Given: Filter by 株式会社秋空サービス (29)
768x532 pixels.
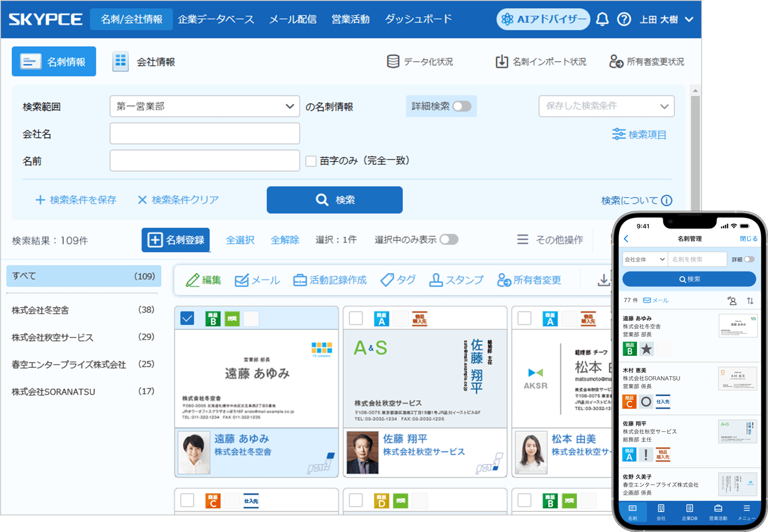Looking at the screenshot, I should pos(83,337).
